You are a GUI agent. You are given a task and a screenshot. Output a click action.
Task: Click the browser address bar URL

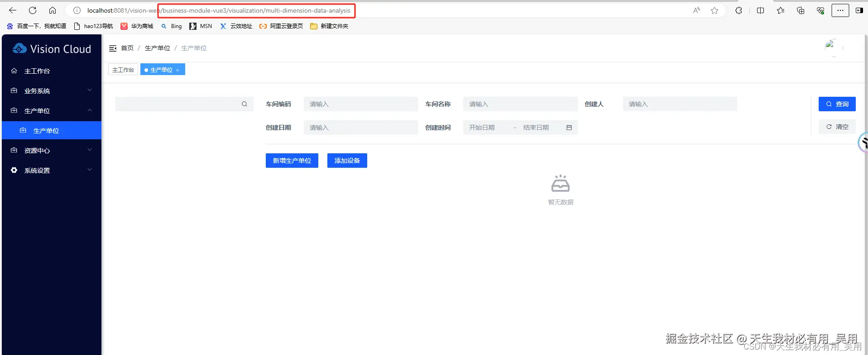pos(219,10)
